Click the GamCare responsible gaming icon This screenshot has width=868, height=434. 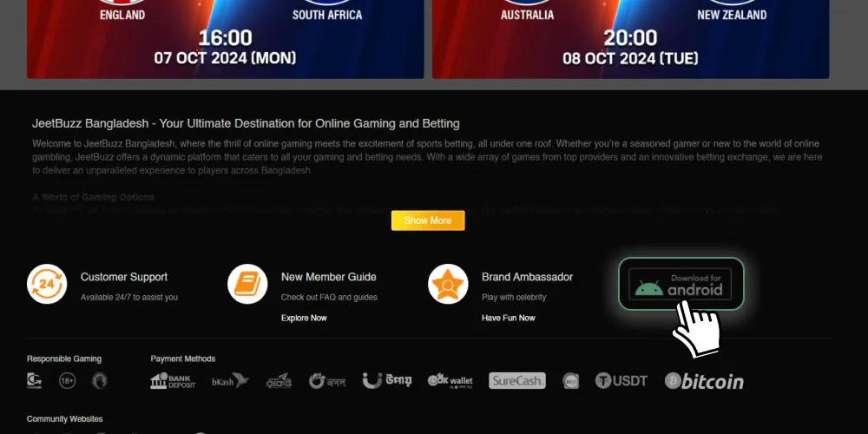(35, 381)
